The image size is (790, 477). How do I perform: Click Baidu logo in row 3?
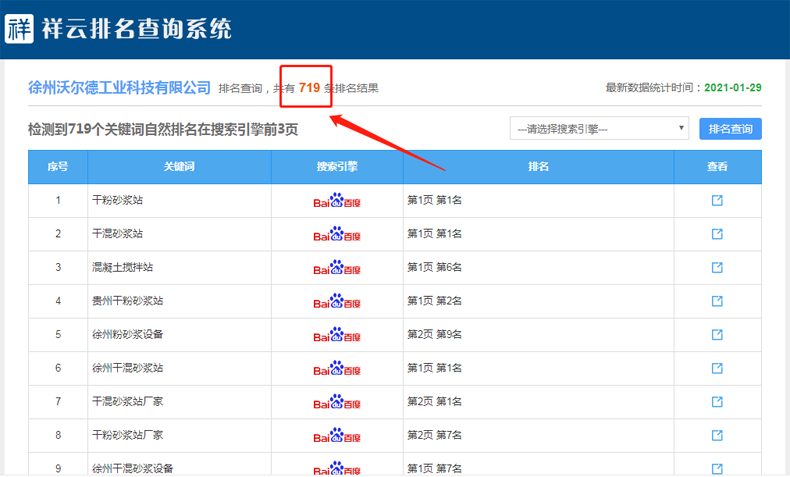click(337, 267)
